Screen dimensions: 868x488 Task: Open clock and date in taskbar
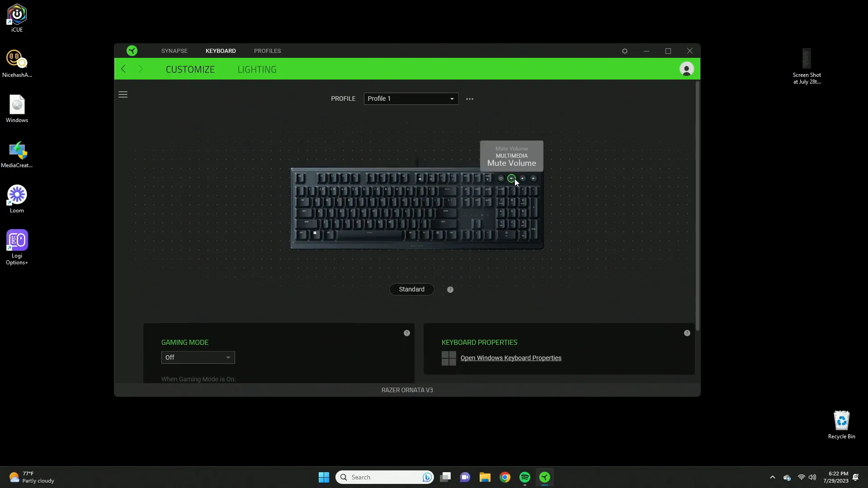coord(836,478)
